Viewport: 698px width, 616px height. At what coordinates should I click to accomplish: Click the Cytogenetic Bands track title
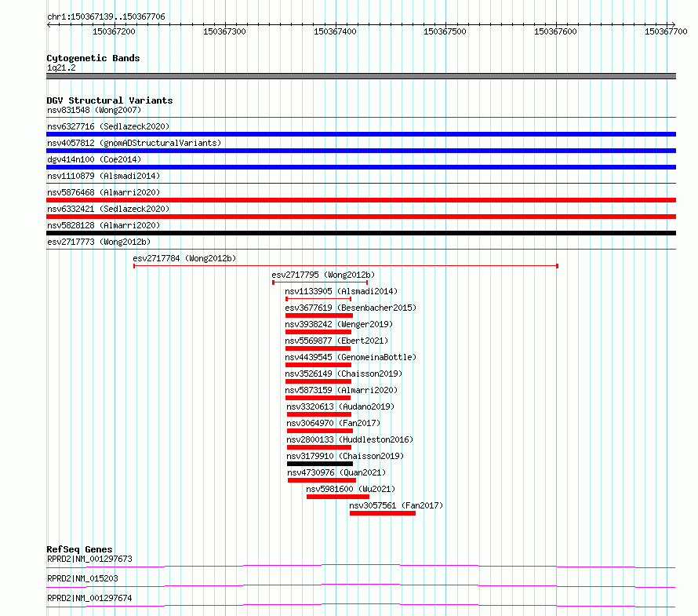click(93, 58)
